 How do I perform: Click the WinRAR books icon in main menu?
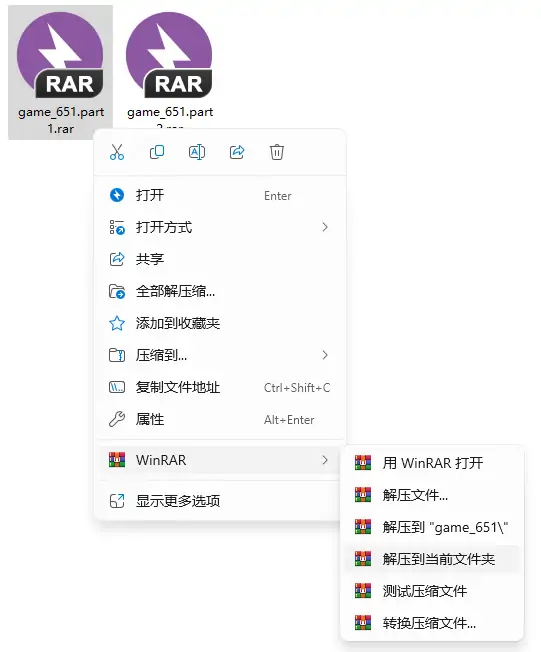click(117, 460)
